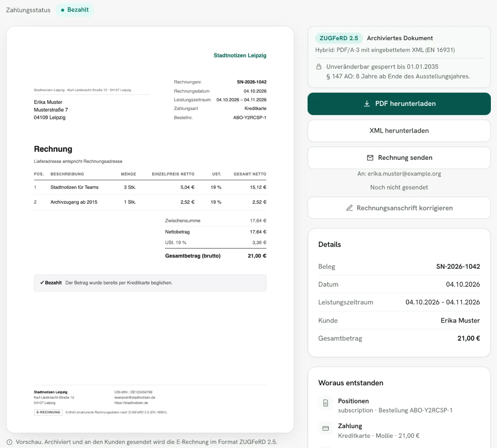
Task: Click the pencil icon on Rechnungsanschrift korrigieren
Action: 349,208
